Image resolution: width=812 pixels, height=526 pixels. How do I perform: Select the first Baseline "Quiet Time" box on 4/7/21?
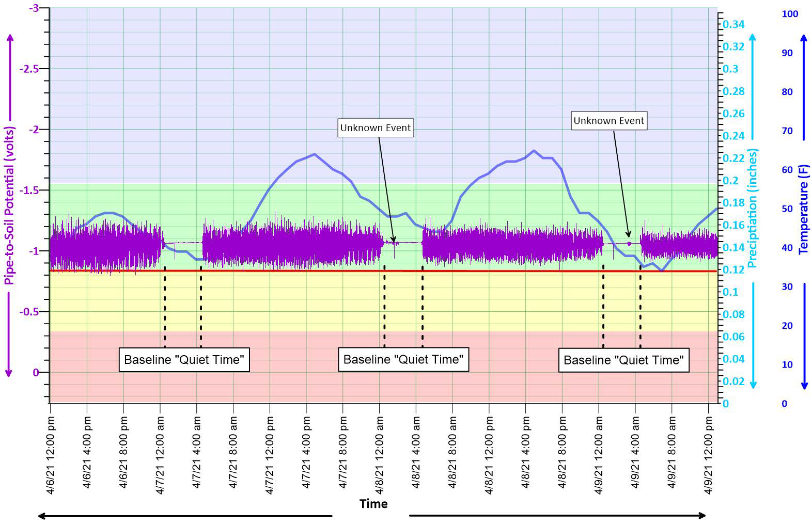184,360
